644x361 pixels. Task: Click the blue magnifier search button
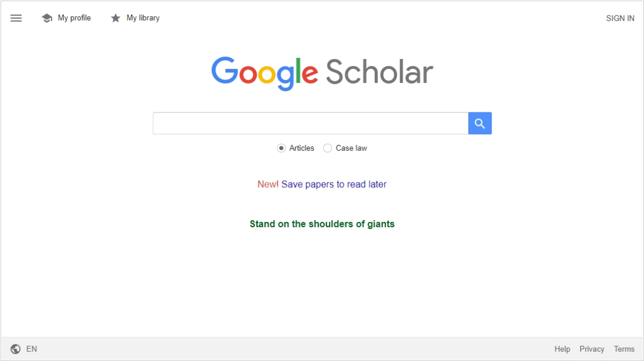point(480,123)
